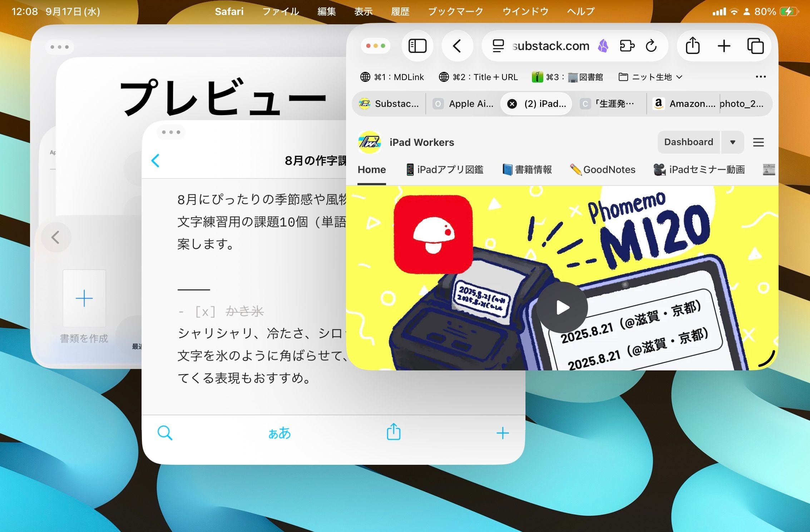810x532 pixels.
Task: Close the (2) iPad tab
Action: (512, 104)
